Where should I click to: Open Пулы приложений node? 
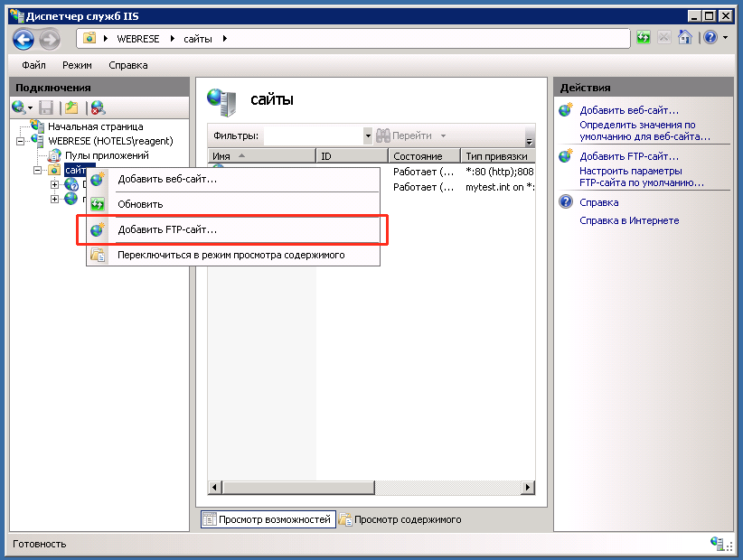click(x=107, y=155)
